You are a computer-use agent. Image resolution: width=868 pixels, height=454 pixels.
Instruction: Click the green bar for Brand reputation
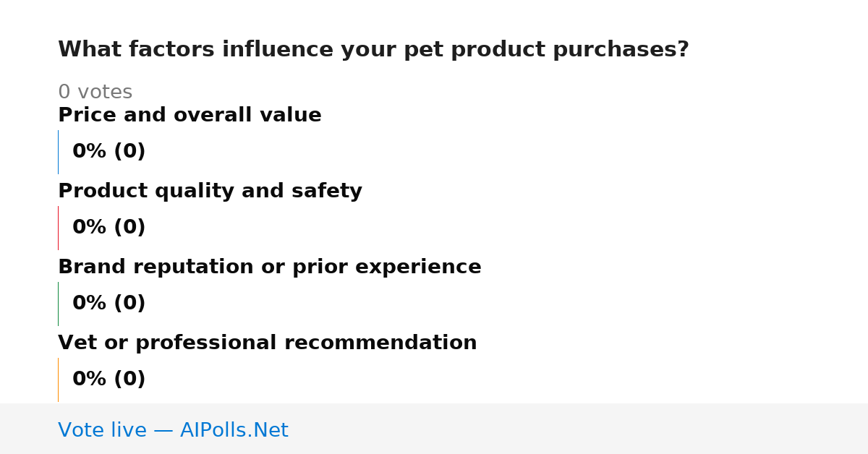click(59, 304)
